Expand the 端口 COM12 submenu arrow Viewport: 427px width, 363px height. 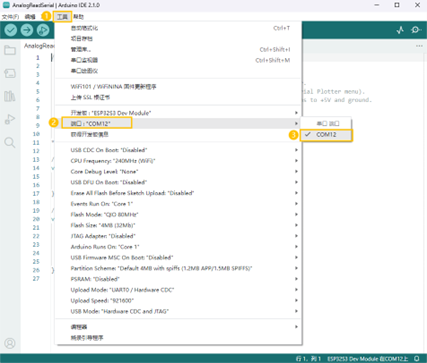(296, 124)
